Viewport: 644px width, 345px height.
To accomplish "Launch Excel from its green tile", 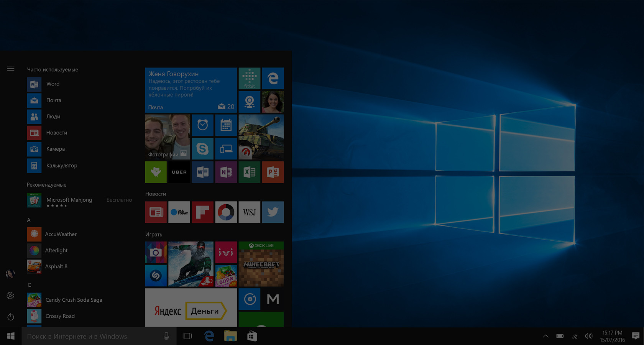I will point(249,172).
